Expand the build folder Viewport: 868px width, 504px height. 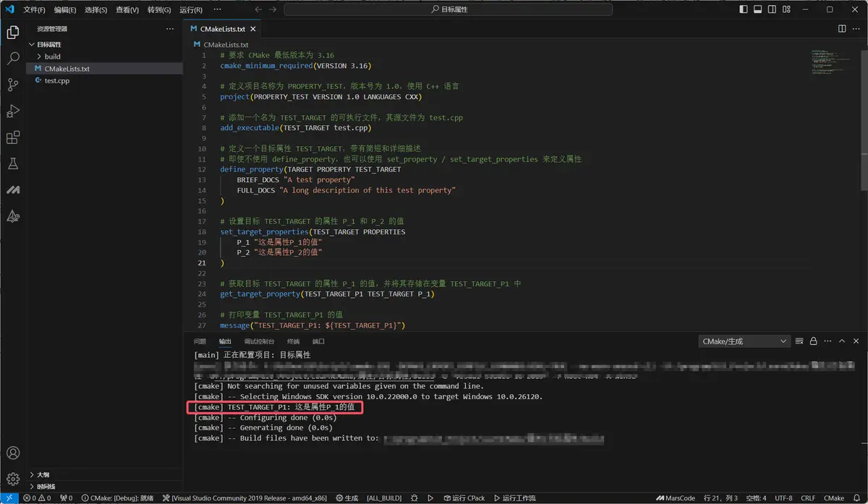(104, 56)
